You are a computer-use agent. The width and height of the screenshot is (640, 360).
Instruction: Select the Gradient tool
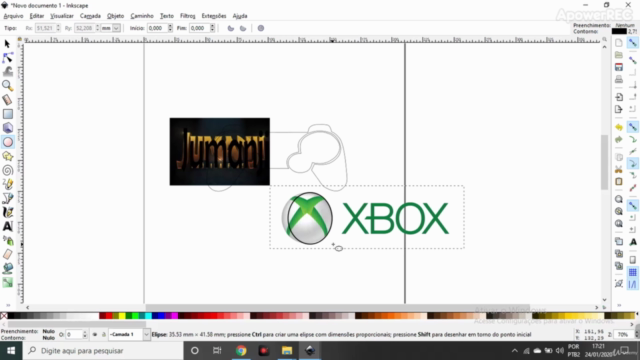click(x=7, y=282)
